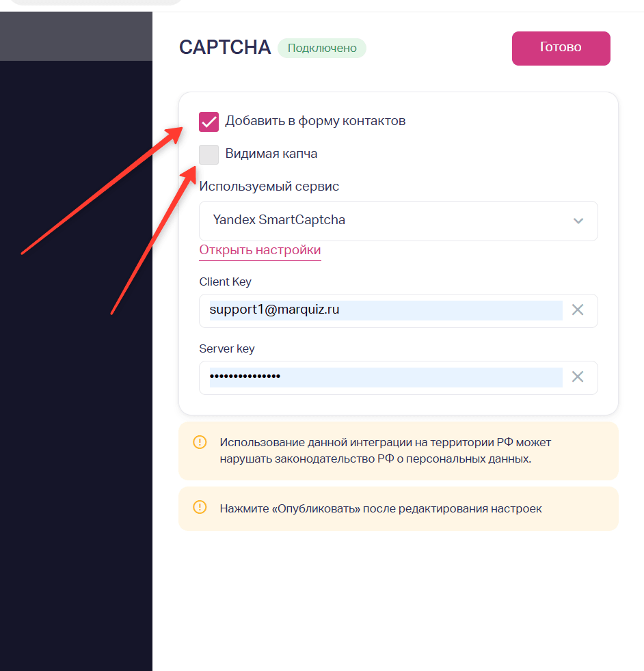
Task: Click the "Добавить в форму контактов" label text
Action: tap(316, 121)
